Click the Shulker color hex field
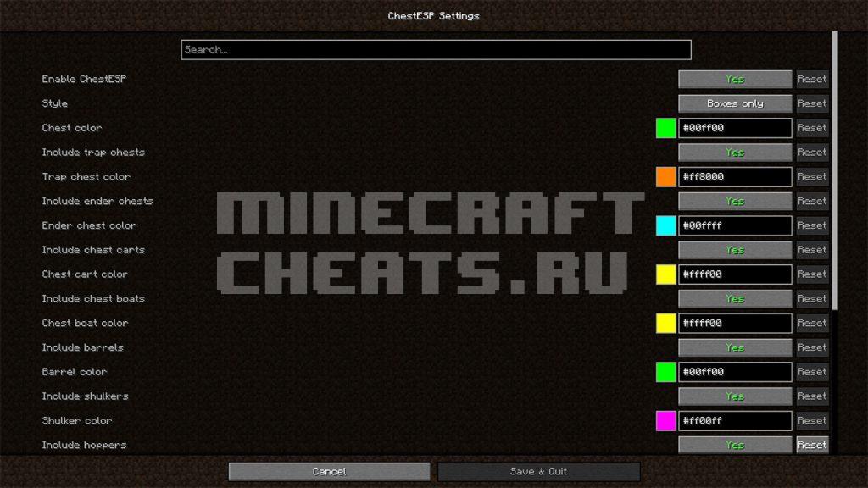 click(x=735, y=420)
